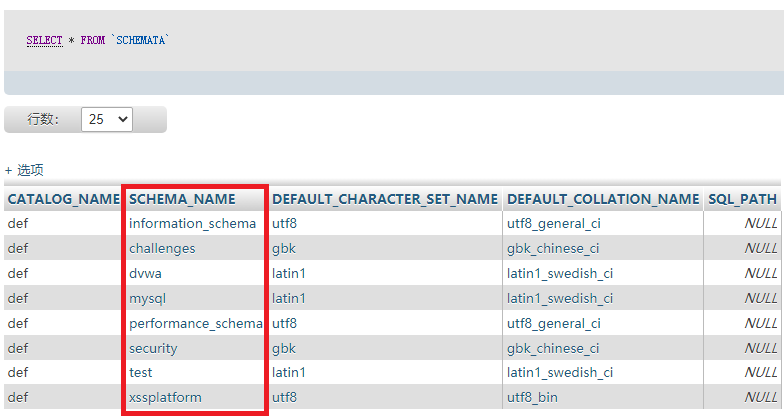The width and height of the screenshot is (784, 418).
Task: Sort by DEFAULT_CHARACTER_SET_NAME column header
Action: 384,199
